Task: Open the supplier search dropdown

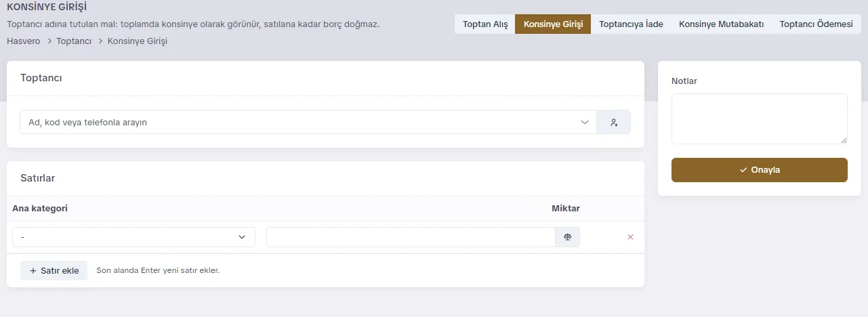Action: point(308,123)
